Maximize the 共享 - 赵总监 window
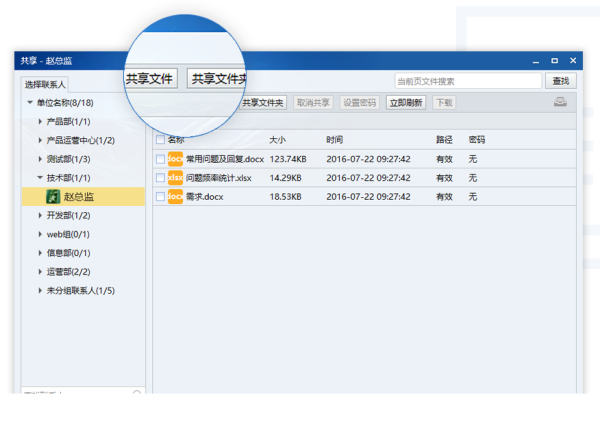 click(x=554, y=60)
